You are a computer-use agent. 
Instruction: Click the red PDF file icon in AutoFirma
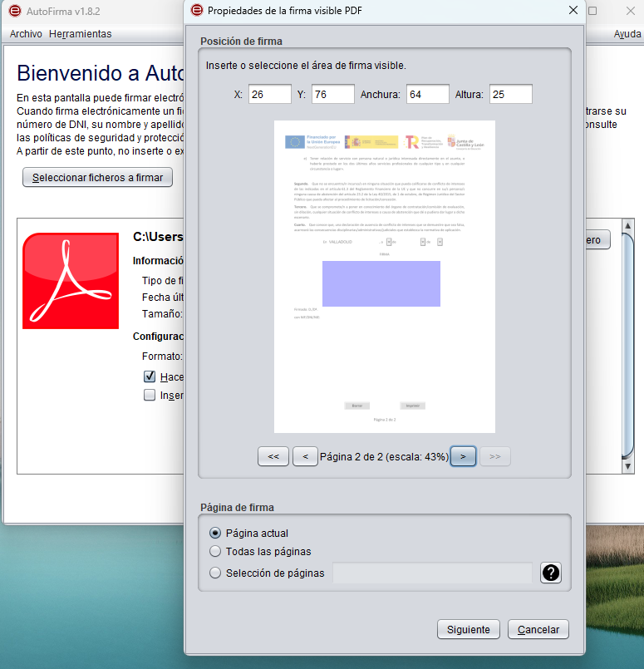click(71, 281)
